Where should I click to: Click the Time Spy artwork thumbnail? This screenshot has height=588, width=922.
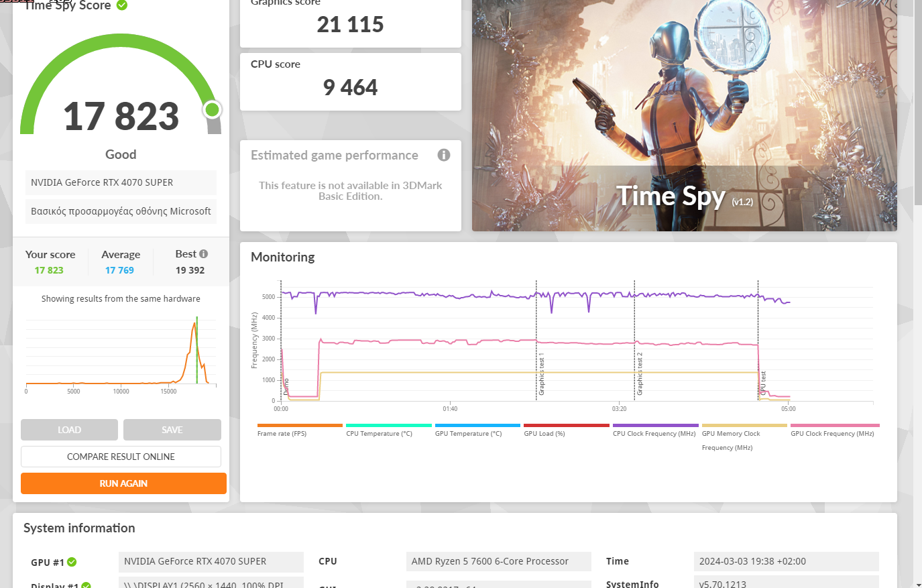(685, 115)
